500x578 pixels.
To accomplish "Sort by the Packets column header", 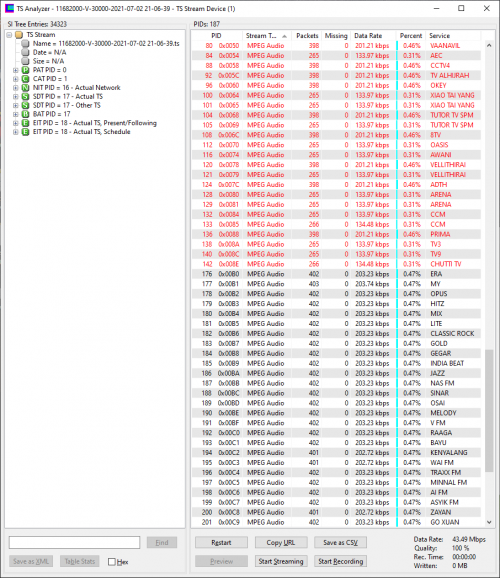I will (x=307, y=36).
